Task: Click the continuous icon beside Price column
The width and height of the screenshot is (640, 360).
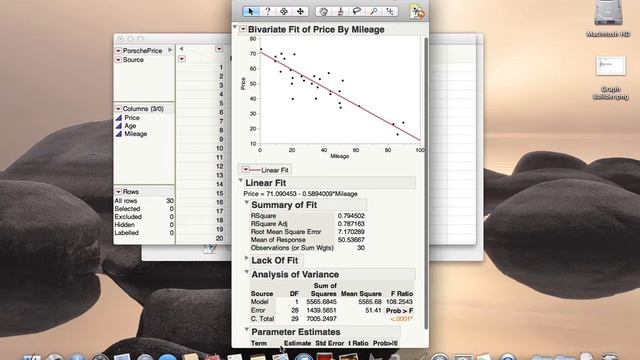Action: click(x=119, y=118)
